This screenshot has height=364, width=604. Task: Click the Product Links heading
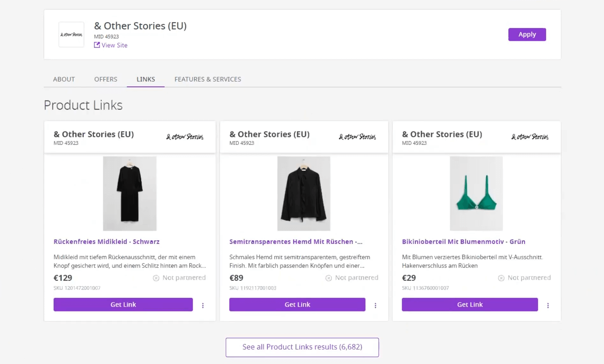[83, 105]
